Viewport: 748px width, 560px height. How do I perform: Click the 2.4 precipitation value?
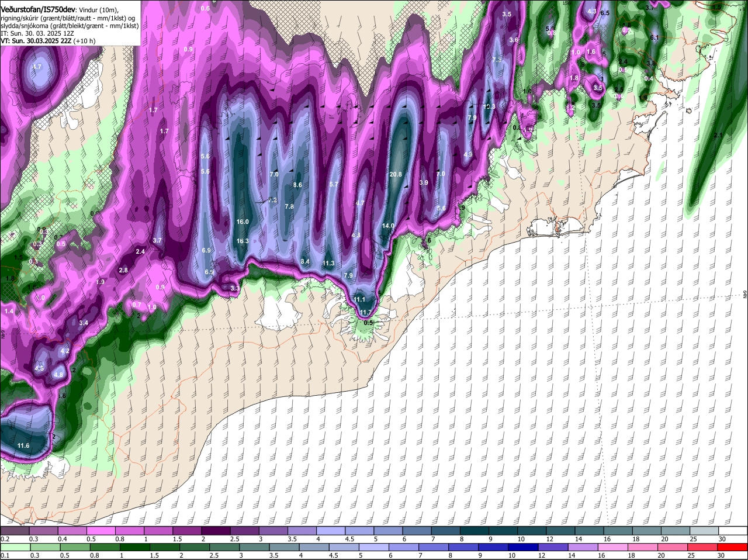140,251
